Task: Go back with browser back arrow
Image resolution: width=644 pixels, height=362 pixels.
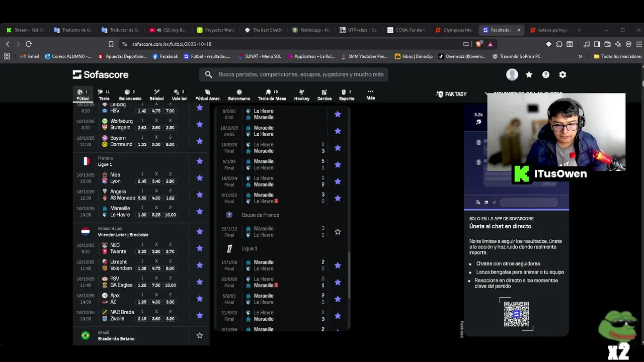Action: click(x=8, y=44)
